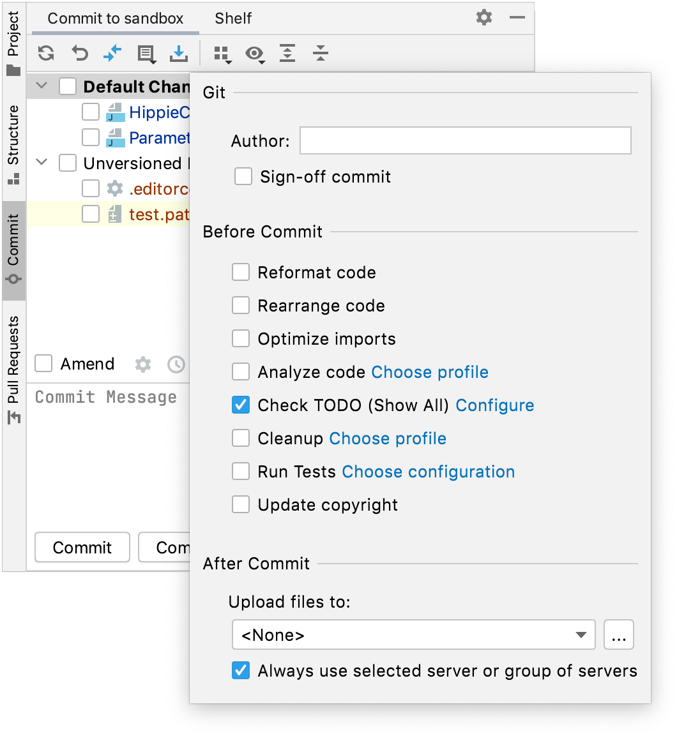Open the Group By icon menu
This screenshot has width=700, height=743.
222,54
